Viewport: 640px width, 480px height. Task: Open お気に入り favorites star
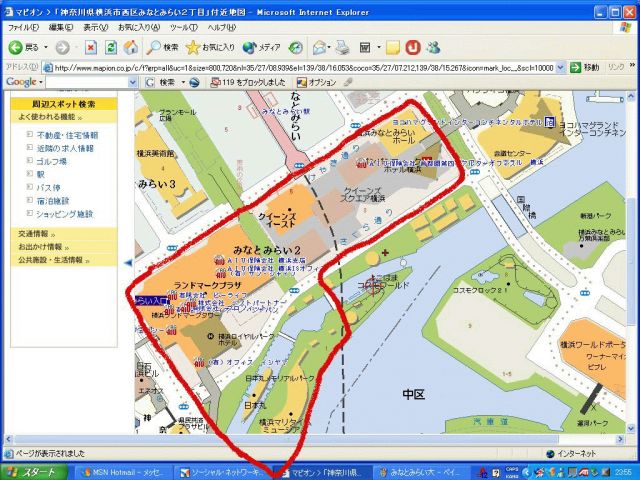point(210,48)
